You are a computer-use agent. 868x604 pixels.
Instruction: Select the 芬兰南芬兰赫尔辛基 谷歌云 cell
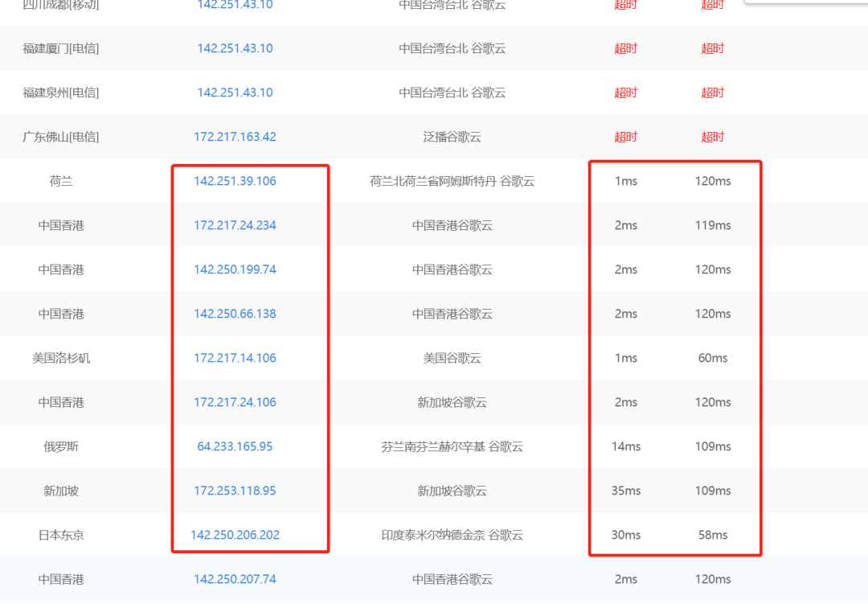click(x=452, y=446)
